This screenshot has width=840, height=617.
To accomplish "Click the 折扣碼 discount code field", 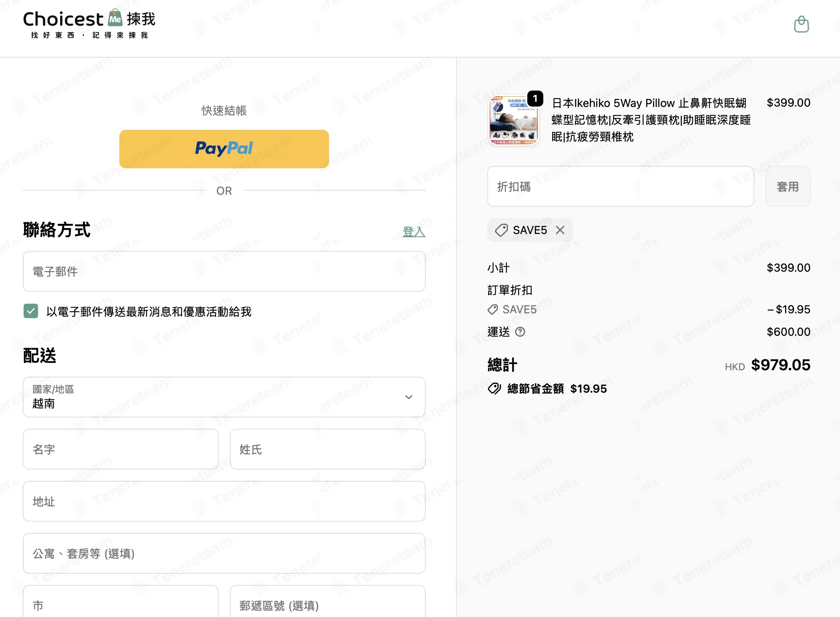I will point(620,186).
